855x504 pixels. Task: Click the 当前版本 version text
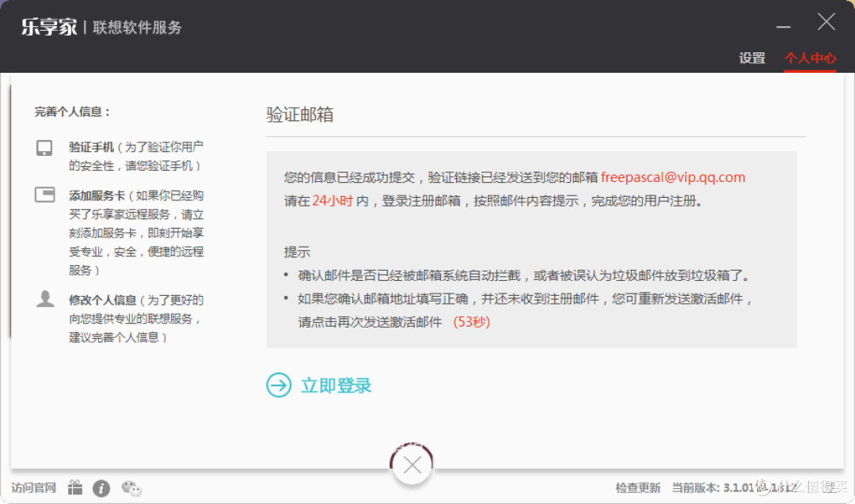coord(734,487)
